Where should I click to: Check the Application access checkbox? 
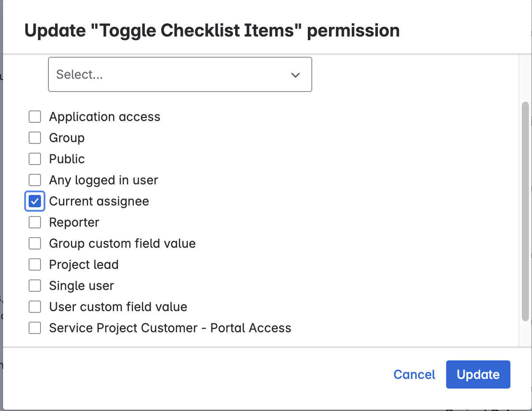(x=35, y=117)
